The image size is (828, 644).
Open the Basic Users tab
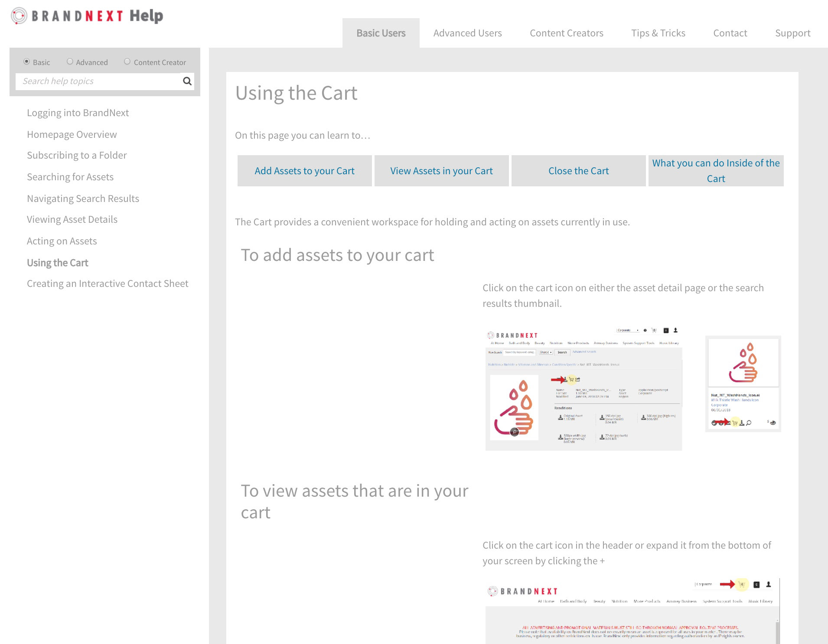(381, 33)
